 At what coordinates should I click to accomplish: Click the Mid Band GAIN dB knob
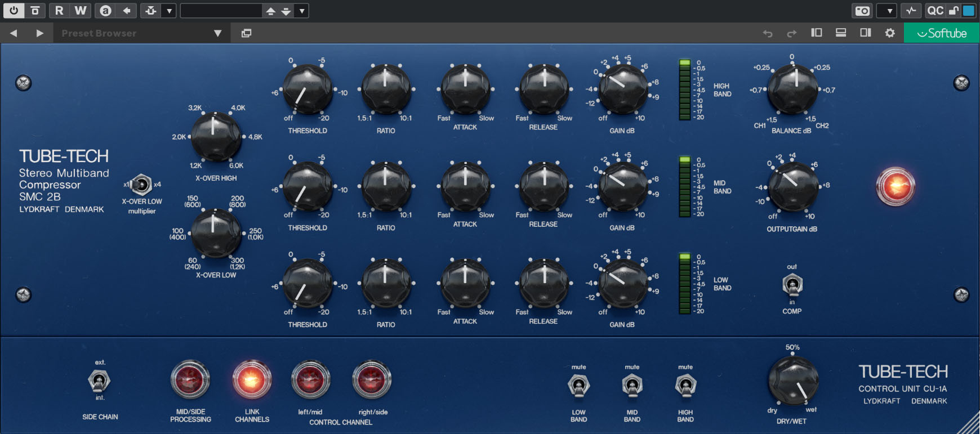(622, 186)
